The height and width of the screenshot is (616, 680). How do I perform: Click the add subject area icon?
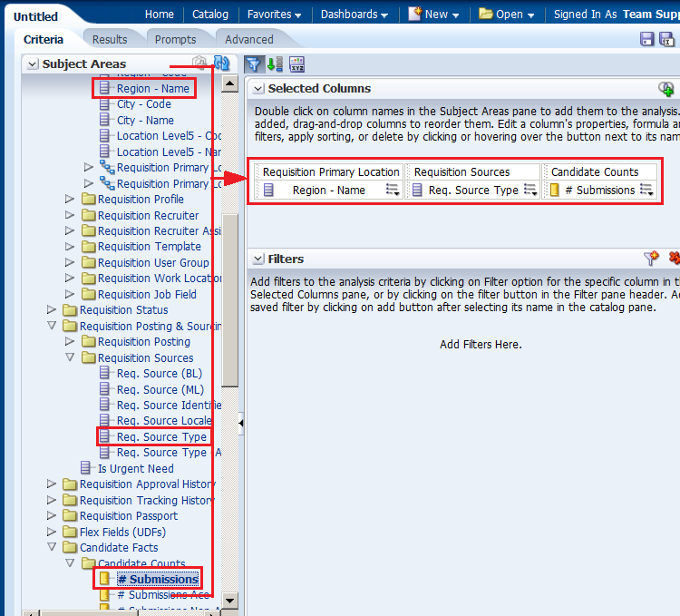pyautogui.click(x=200, y=63)
